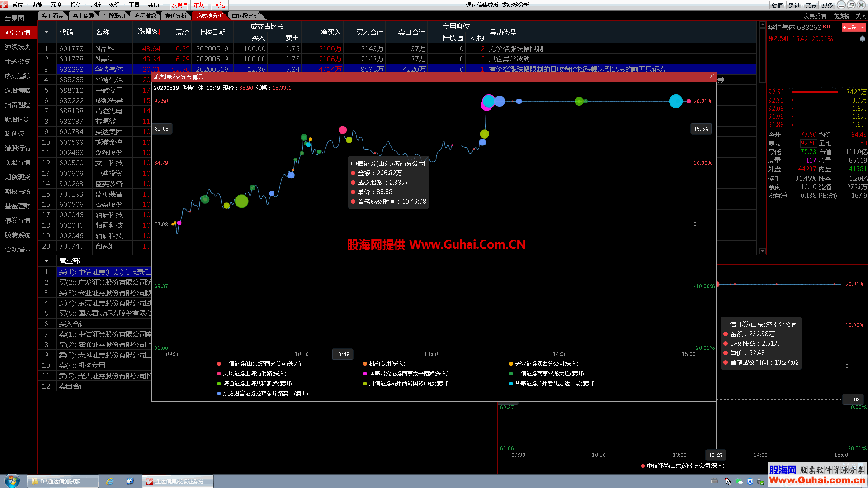
Task: Open the 工具 menu
Action: [134, 5]
